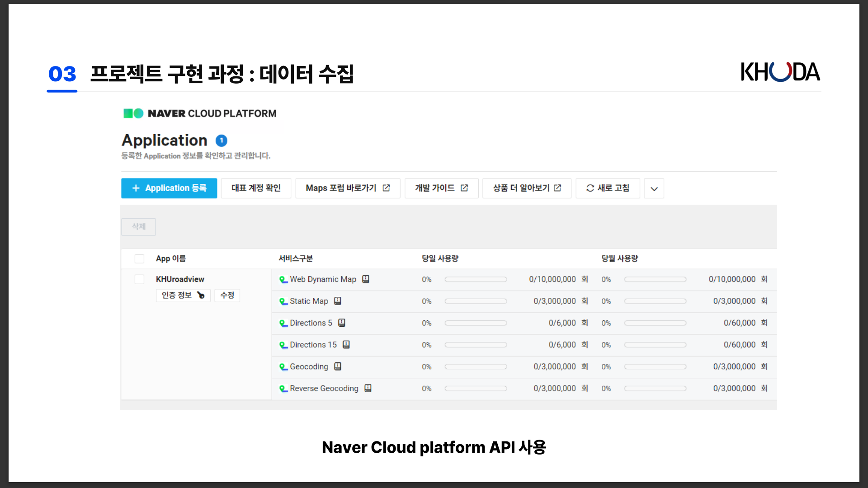
Task: Click the Application 등록 button
Action: (x=169, y=188)
